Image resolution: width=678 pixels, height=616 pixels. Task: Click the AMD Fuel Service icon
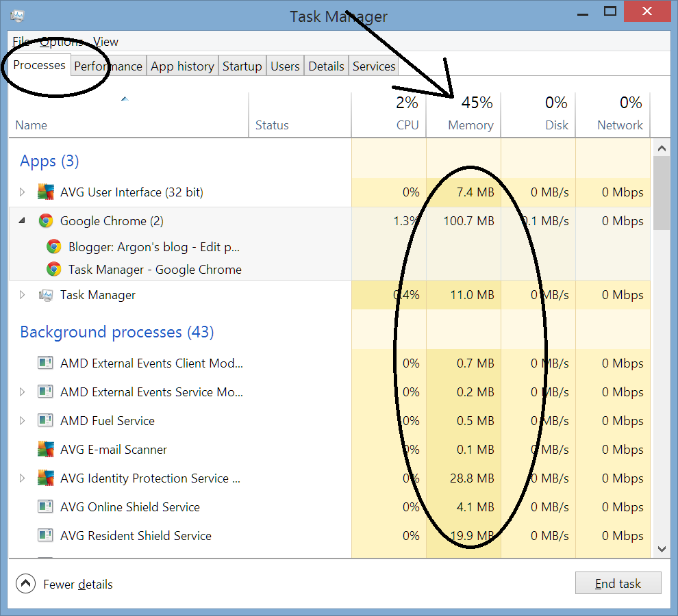[45, 420]
